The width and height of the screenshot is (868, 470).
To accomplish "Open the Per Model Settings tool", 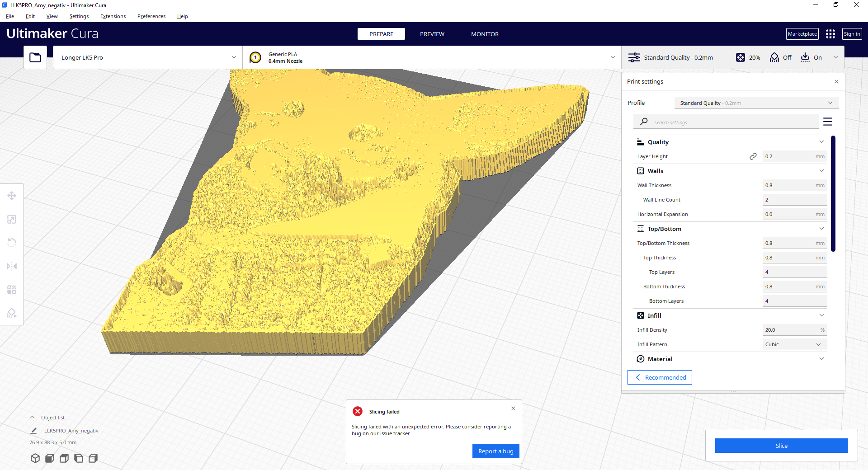I will coord(11,290).
